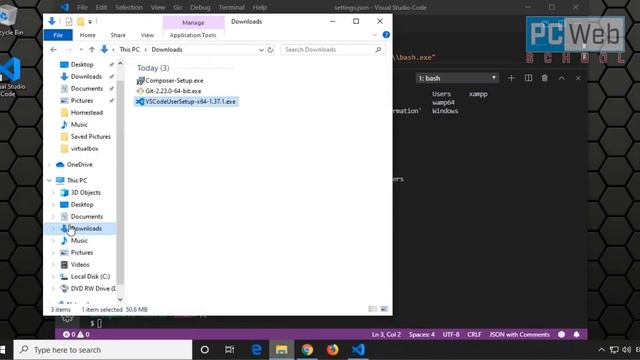640x360 pixels.
Task: Open Pictures in Quick access
Action: click(81, 100)
